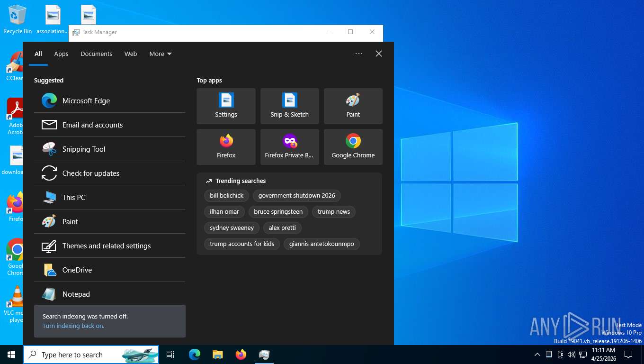Search trending government shutdown 2026
644x364 pixels.
[296, 195]
